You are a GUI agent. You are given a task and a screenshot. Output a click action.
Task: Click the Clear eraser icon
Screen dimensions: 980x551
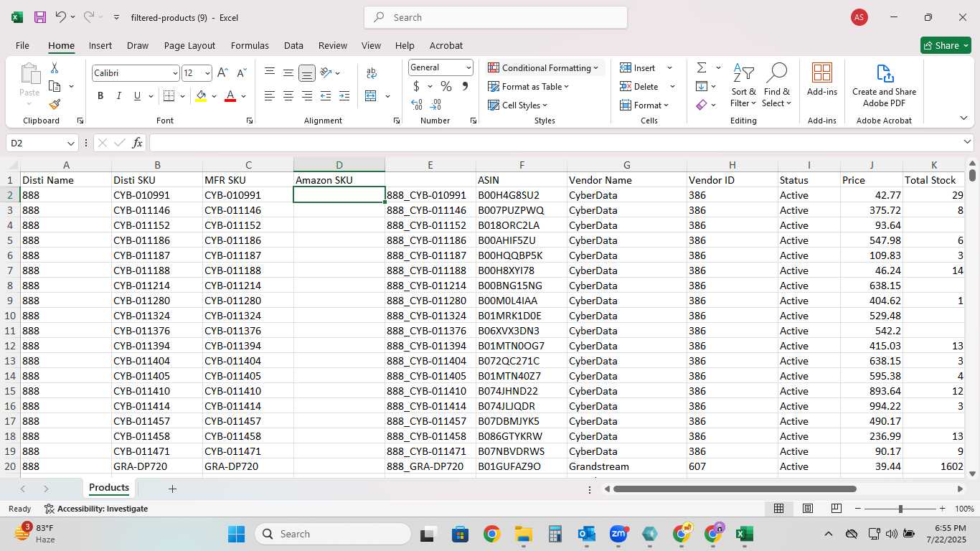click(702, 105)
